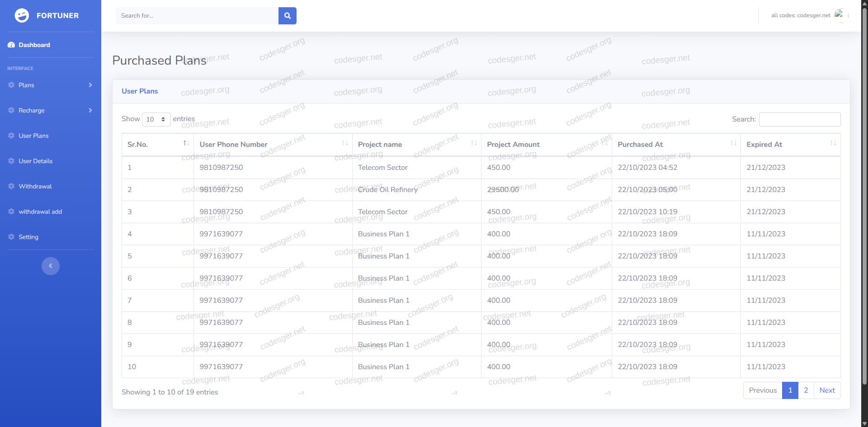
Task: Toggle sort order on Purchased At column
Action: (733, 143)
